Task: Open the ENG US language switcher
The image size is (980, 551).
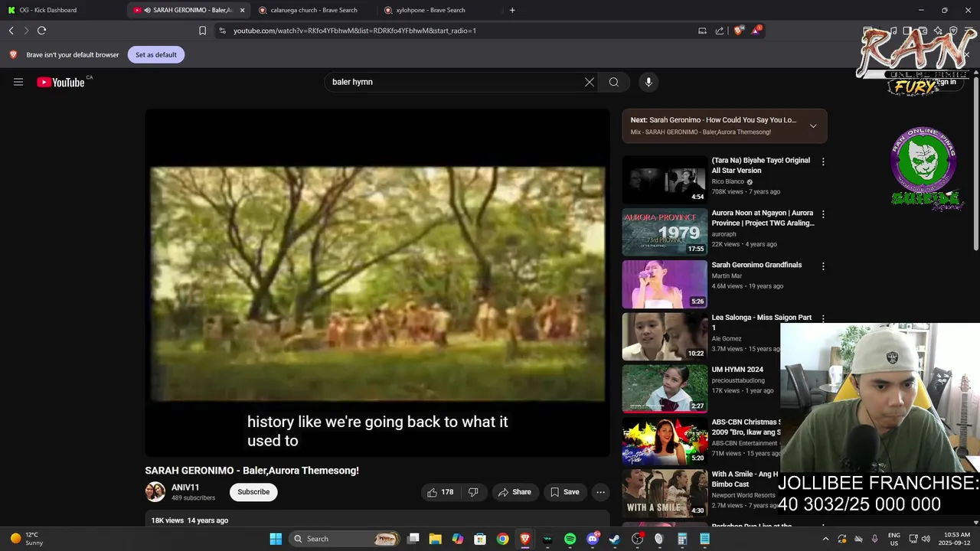Action: [x=894, y=539]
